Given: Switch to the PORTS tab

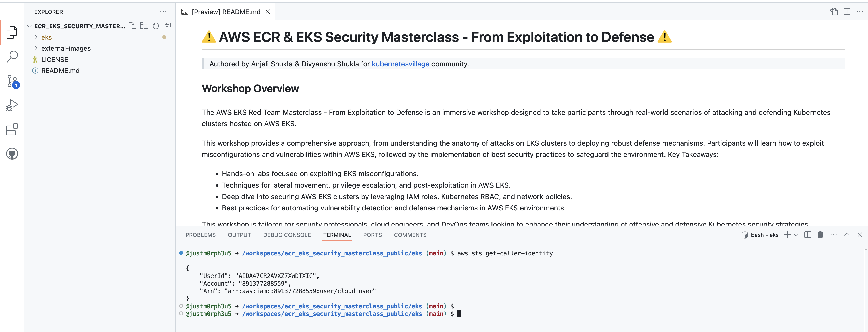Looking at the screenshot, I should [x=372, y=235].
